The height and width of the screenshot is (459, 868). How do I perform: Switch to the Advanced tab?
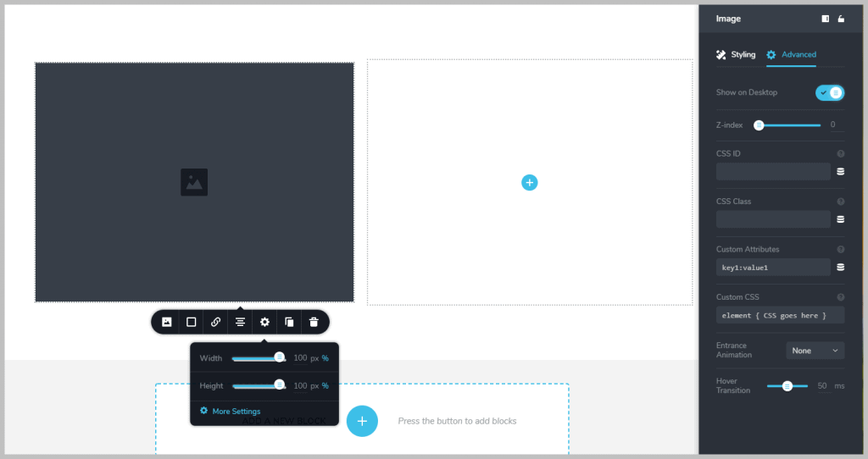point(791,54)
